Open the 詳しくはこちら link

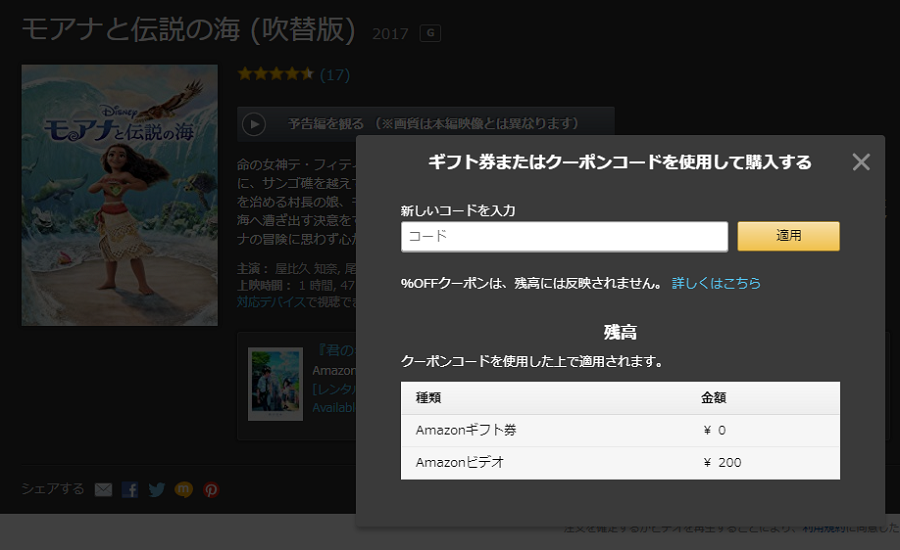click(716, 283)
